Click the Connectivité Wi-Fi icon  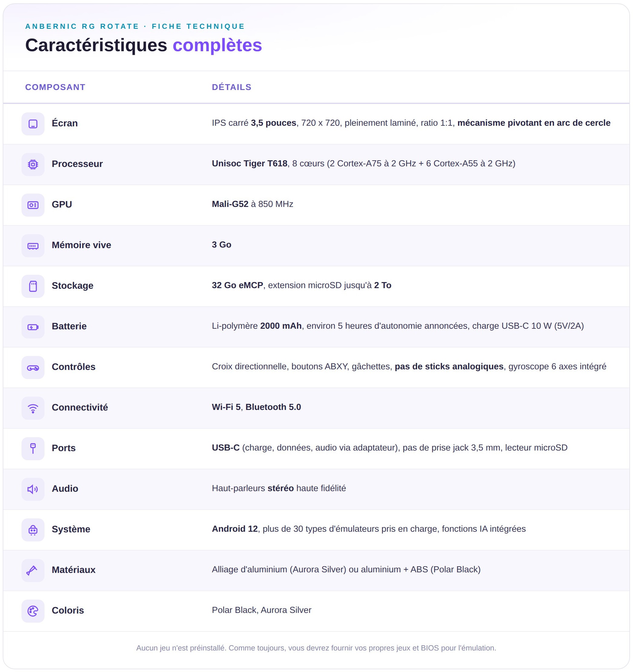pyautogui.click(x=33, y=408)
